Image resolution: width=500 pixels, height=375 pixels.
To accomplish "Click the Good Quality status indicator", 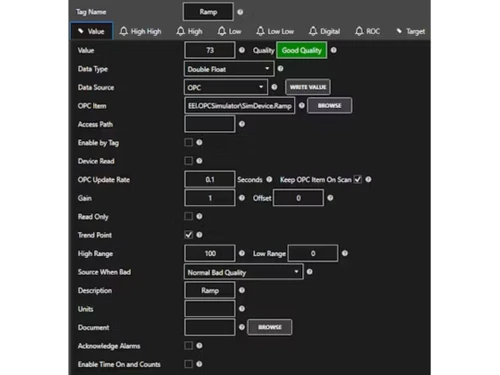I will point(301,50).
